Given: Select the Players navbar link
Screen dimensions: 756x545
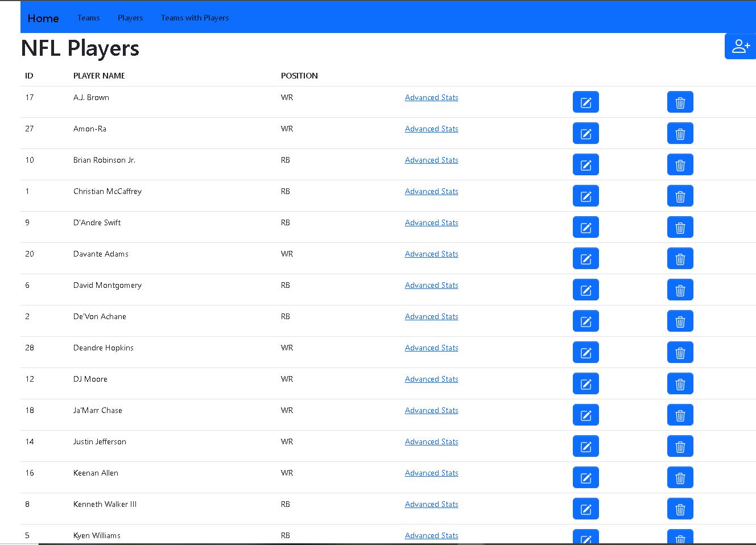Looking at the screenshot, I should click(130, 18).
